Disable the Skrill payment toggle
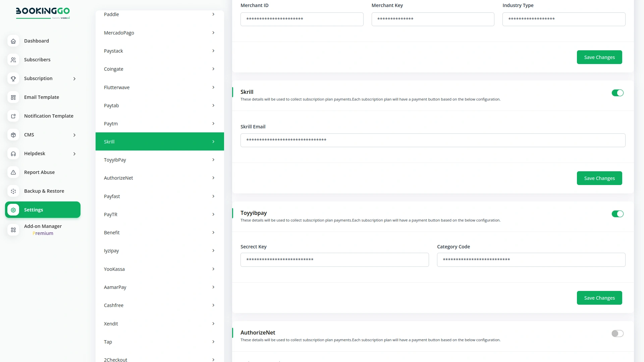This screenshot has height=362, width=644. coord(618,93)
